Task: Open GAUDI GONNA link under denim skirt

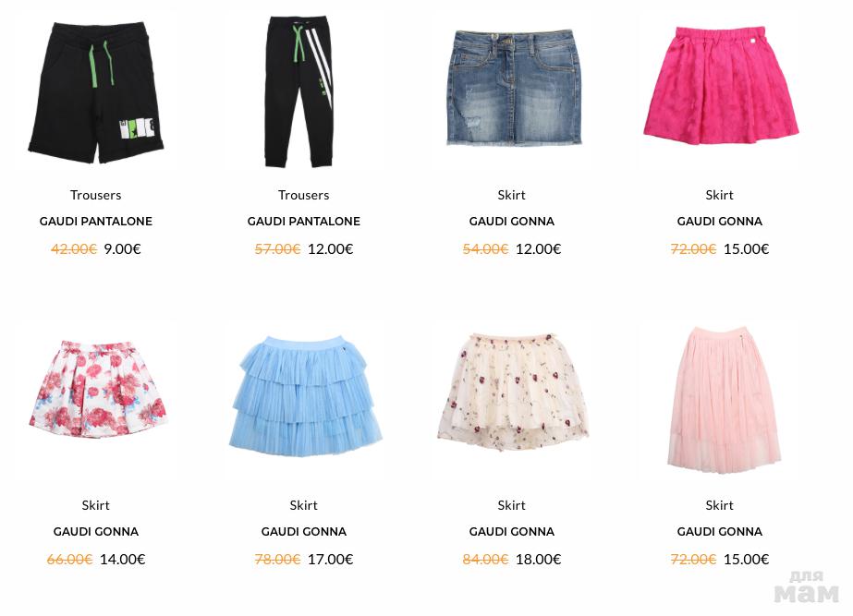Action: (x=511, y=222)
